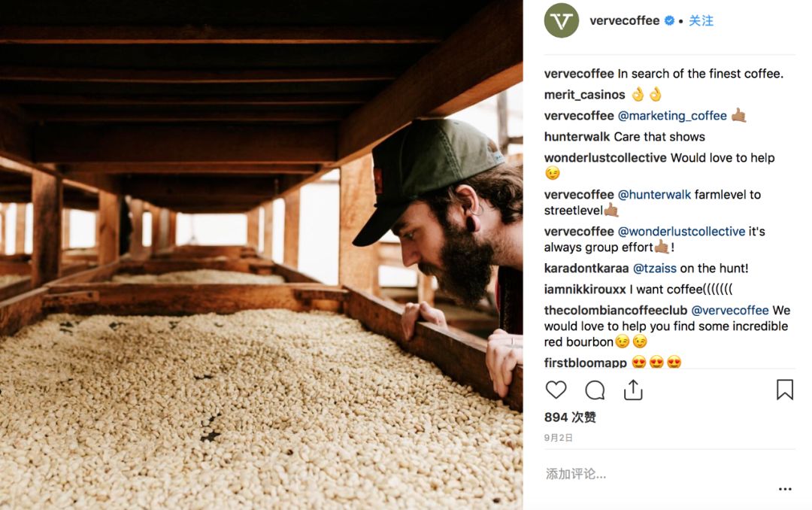Visit the merit_casinos commenter profile

[x=585, y=95]
